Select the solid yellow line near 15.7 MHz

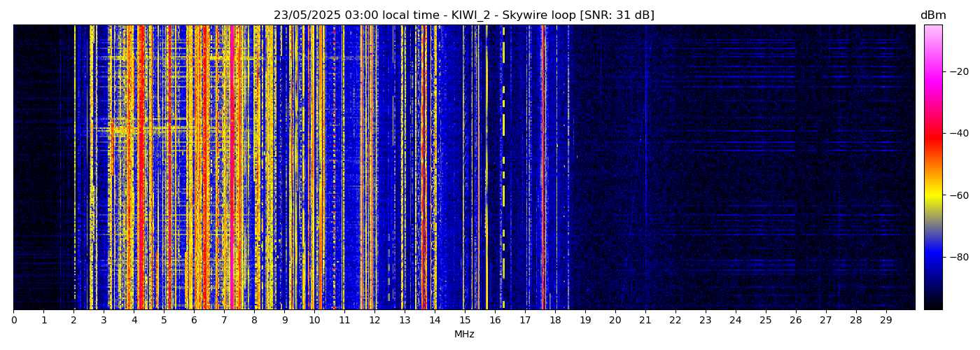coord(486,168)
